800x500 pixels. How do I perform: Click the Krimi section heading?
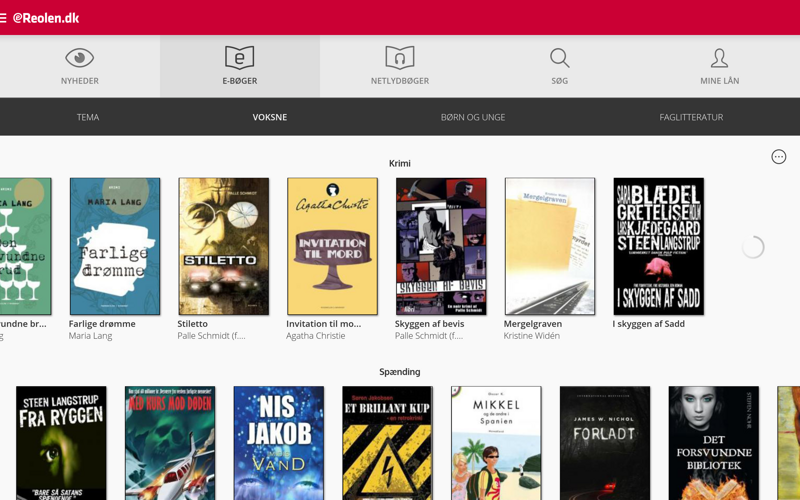[x=399, y=163]
